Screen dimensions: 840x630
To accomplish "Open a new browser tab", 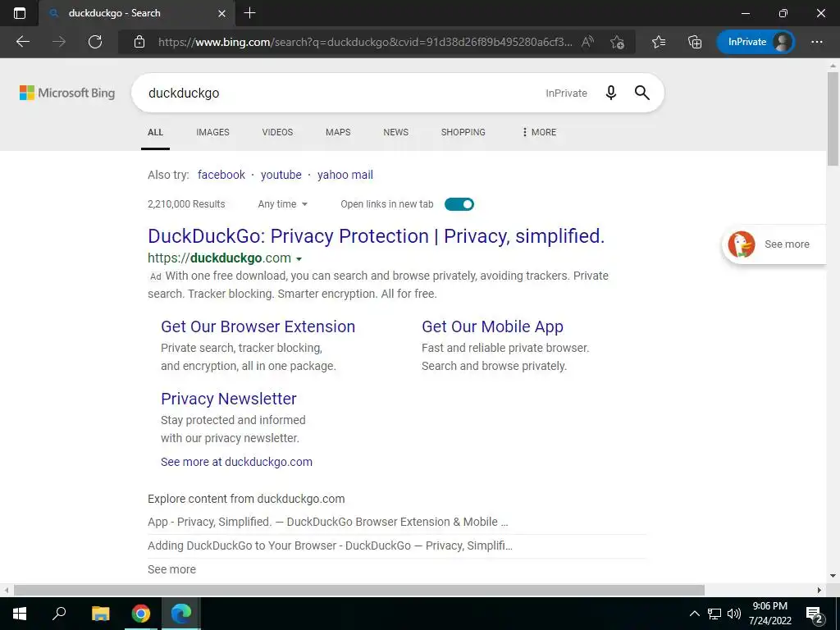I will click(x=249, y=13).
